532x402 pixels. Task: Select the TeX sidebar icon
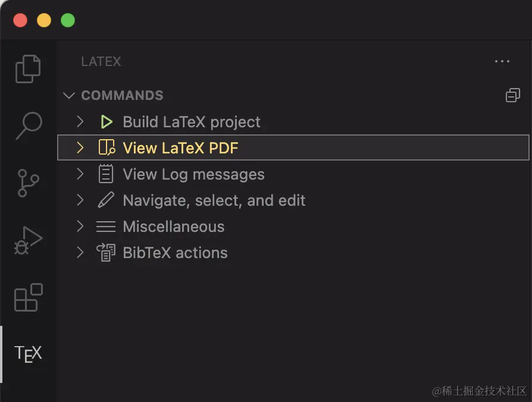pyautogui.click(x=28, y=354)
